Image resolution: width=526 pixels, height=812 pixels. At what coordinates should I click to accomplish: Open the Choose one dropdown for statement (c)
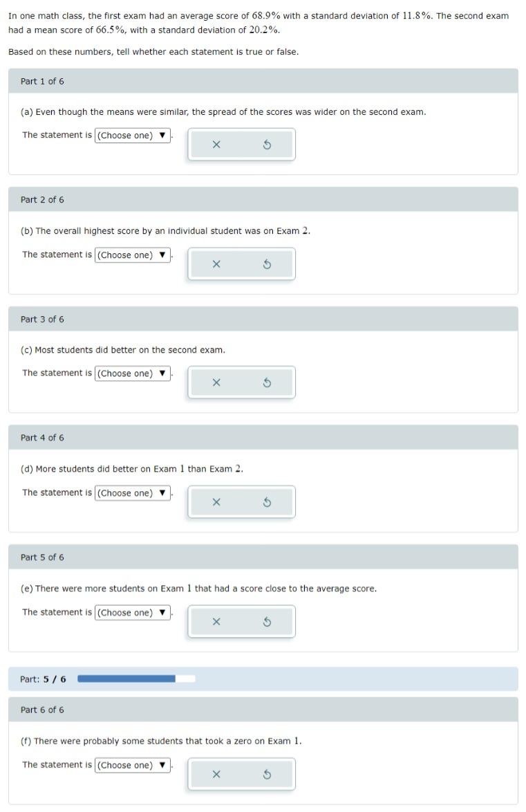click(131, 373)
